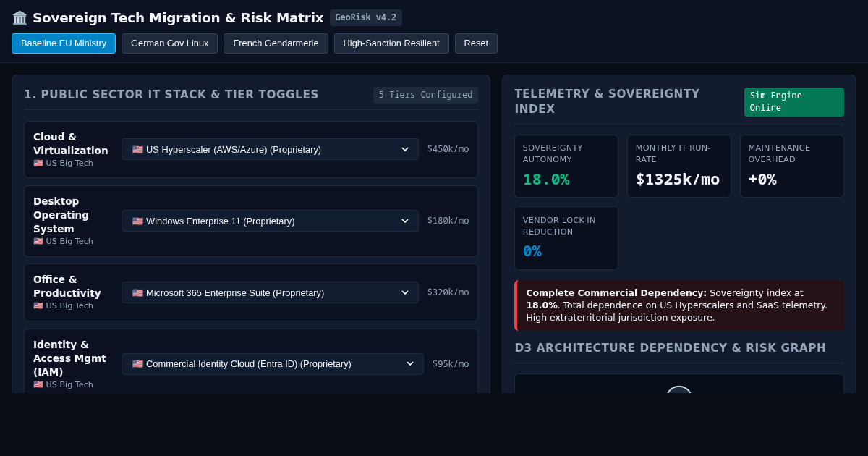868x456 pixels.
Task: Click the $320k/mo office suite cost
Action: point(448,292)
